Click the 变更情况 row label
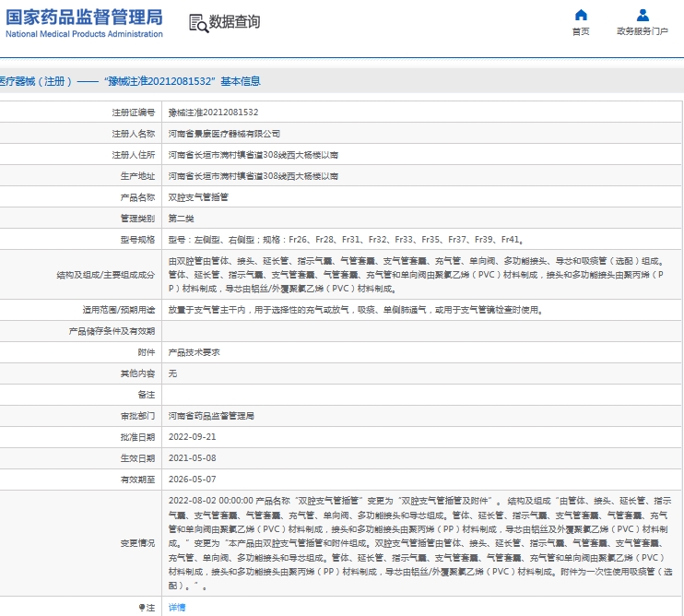Image resolution: width=684 pixels, height=616 pixels. pyautogui.click(x=138, y=543)
